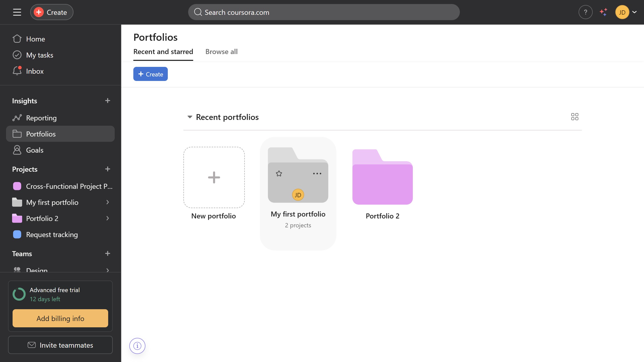Open the help question mark icon

point(585,12)
